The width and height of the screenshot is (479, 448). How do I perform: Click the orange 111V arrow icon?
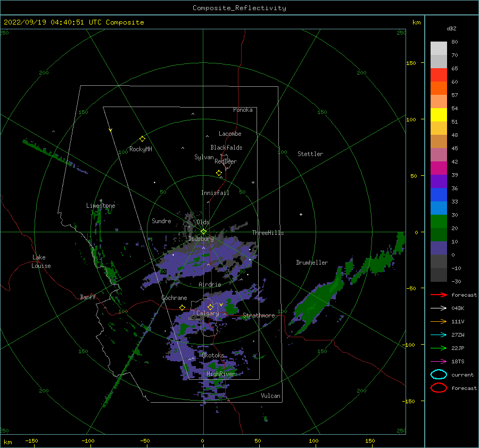pyautogui.click(x=439, y=321)
